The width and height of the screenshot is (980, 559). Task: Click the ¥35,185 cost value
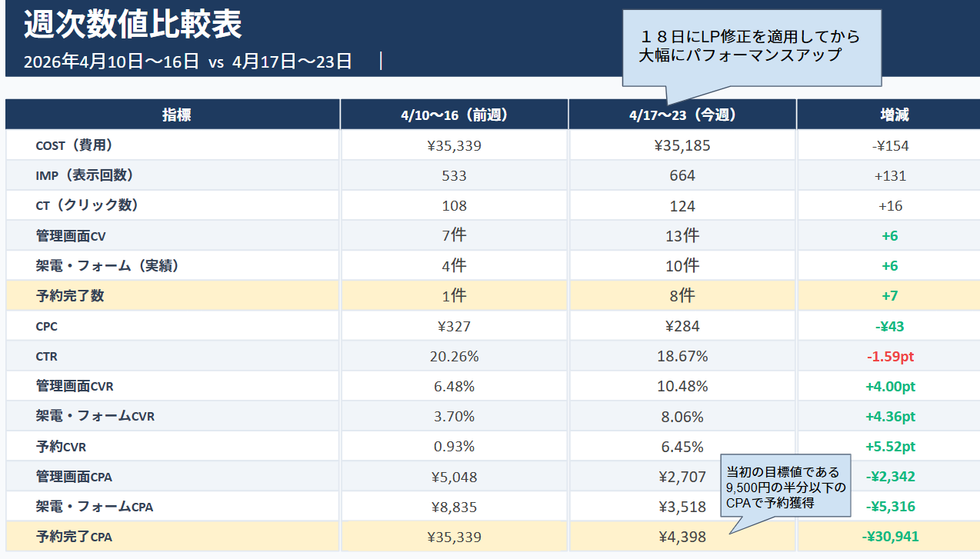682,145
